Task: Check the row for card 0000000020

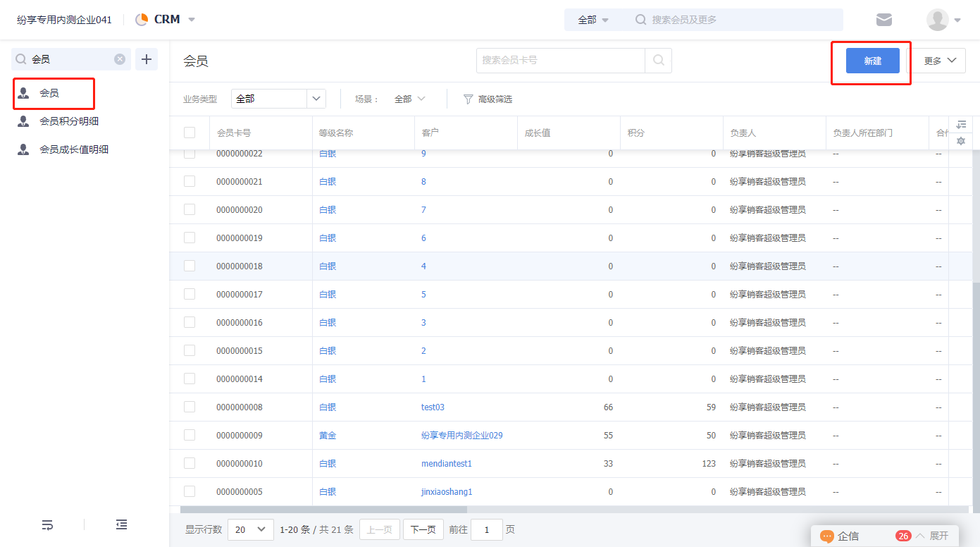Action: coord(190,209)
